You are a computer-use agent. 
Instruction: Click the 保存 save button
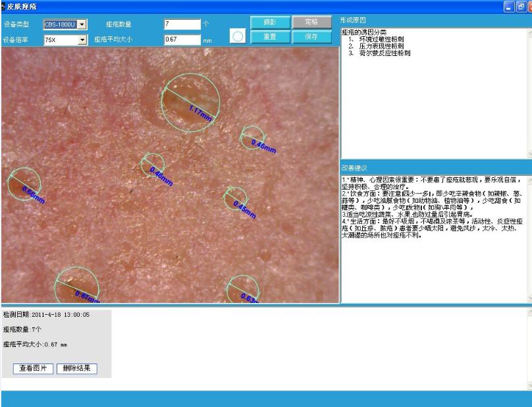[x=311, y=37]
